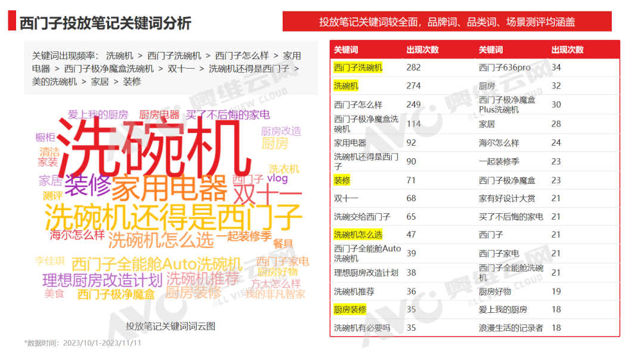Click the count 32 in the 厨房 row
Image resolution: width=644 pixels, height=363 pixels.
[556, 86]
